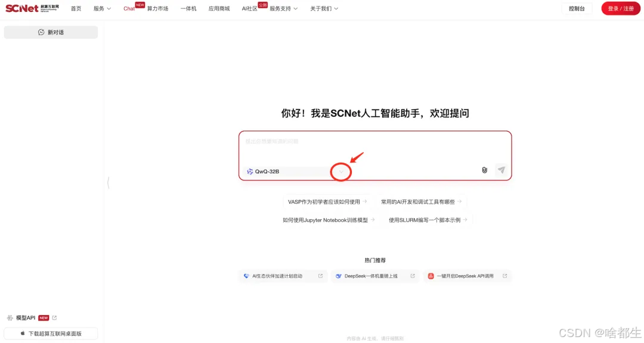The width and height of the screenshot is (644, 343).
Task: Click the greeting 你好！我是SCNet人工智能助手 heading
Action: click(x=375, y=113)
